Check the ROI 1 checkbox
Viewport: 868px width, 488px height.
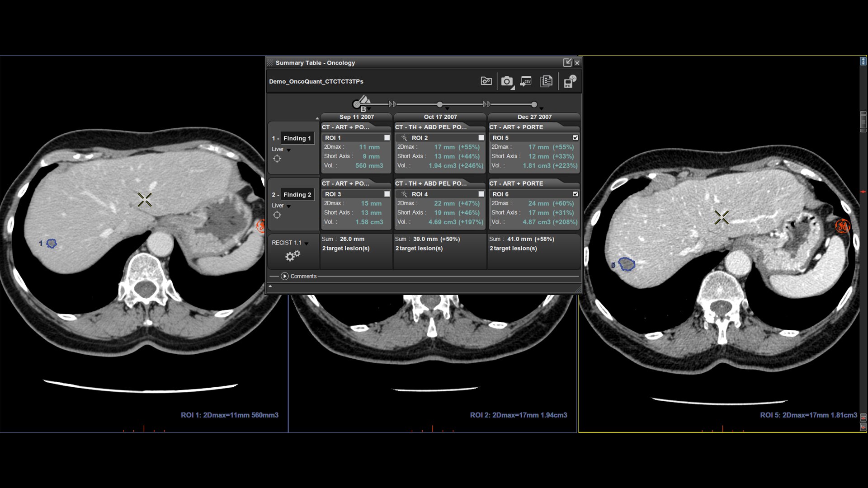coord(387,138)
